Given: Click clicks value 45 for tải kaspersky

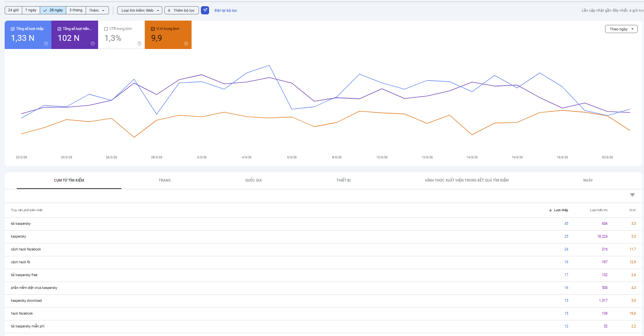Looking at the screenshot, I should click(x=566, y=224).
